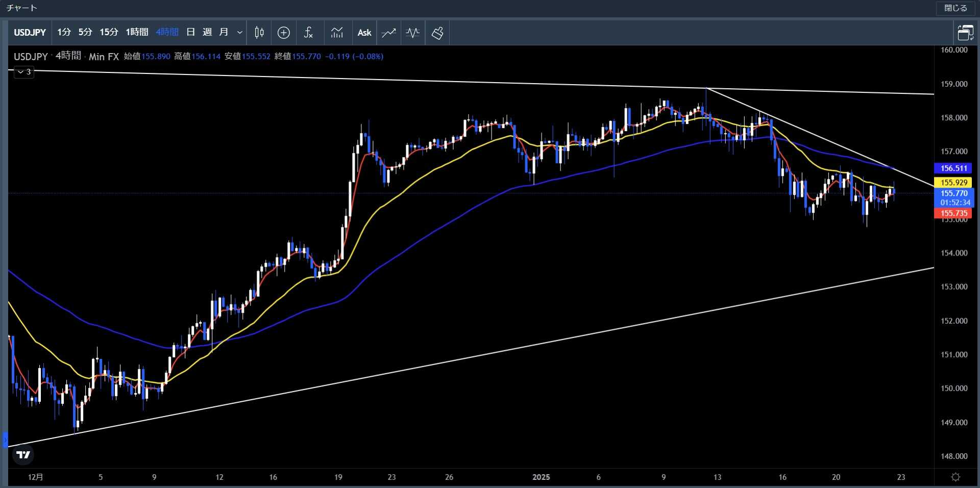Screen dimensions: 980x488
Task: Open the indicator templates icon
Action: click(337, 33)
